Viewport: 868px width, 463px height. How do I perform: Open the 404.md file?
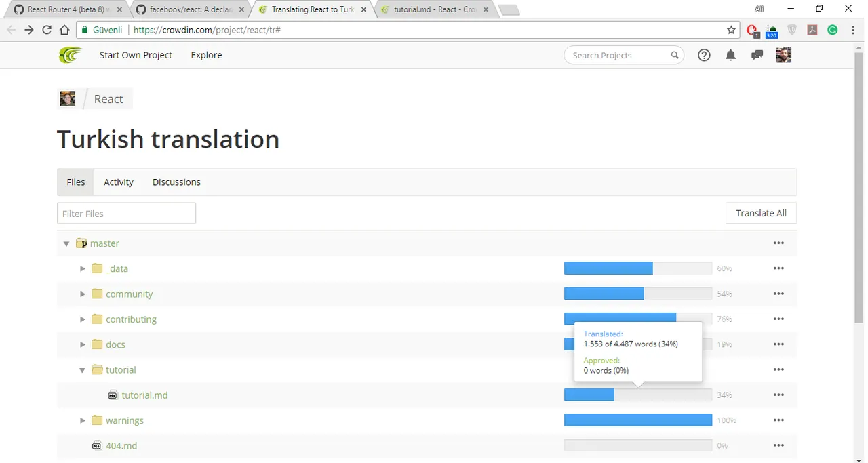[121, 445]
